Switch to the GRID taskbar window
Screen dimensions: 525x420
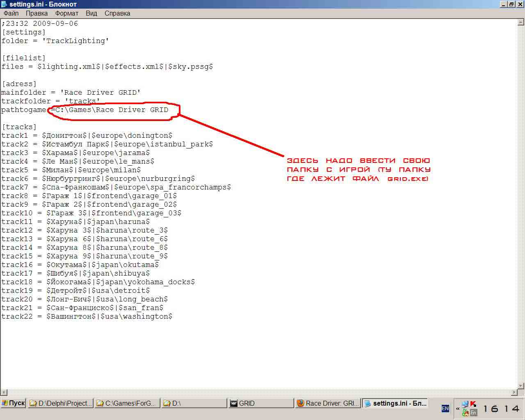pos(261,403)
